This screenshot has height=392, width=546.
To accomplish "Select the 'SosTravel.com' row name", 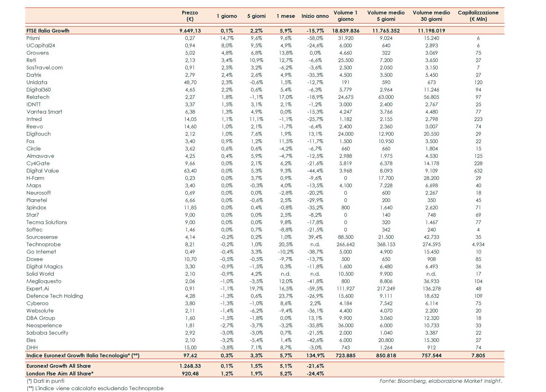I will pos(45,68).
